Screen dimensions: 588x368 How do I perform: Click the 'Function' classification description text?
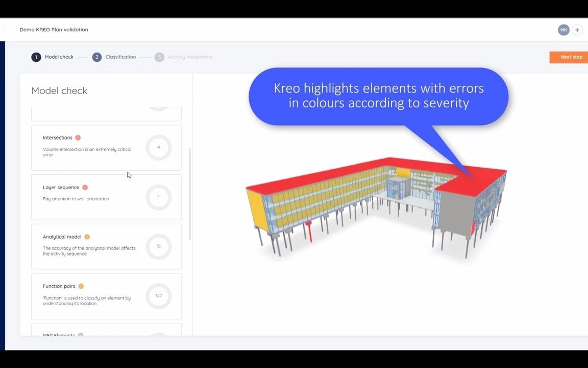click(x=87, y=301)
